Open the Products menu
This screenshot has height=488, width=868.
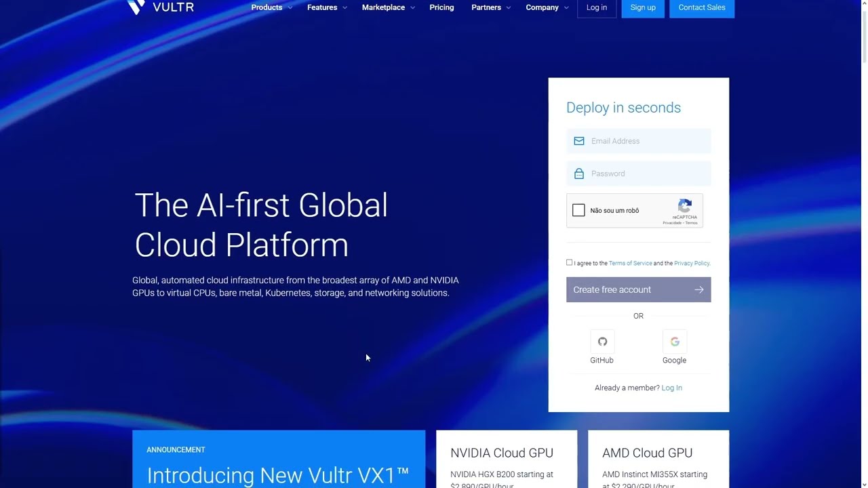point(267,7)
